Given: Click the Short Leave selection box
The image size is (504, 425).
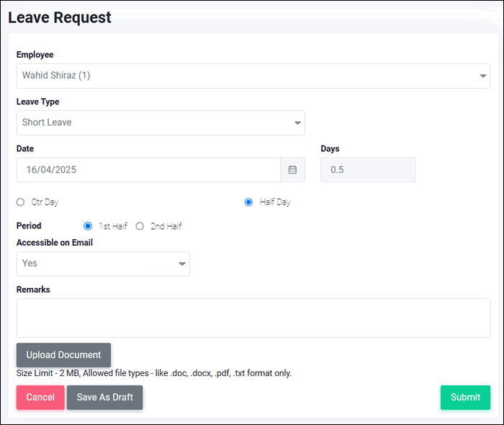Looking at the screenshot, I should click(161, 122).
